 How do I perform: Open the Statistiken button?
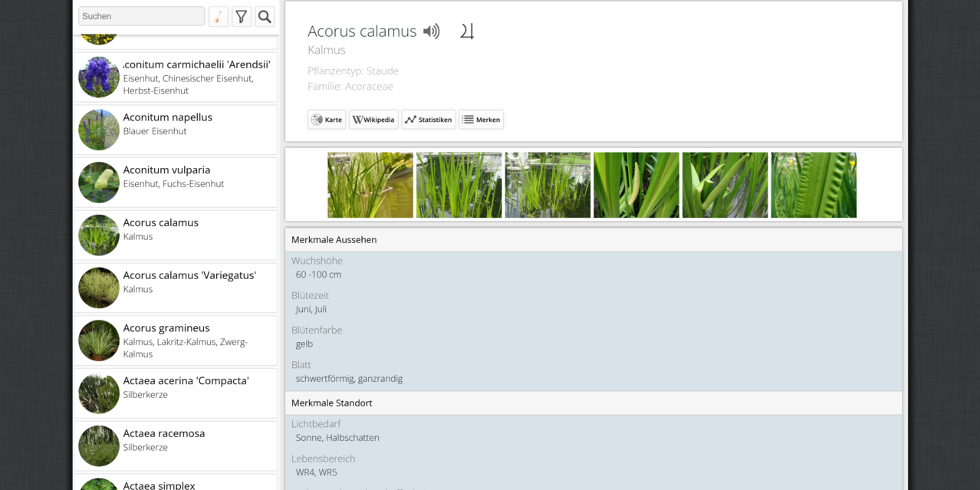(x=429, y=120)
